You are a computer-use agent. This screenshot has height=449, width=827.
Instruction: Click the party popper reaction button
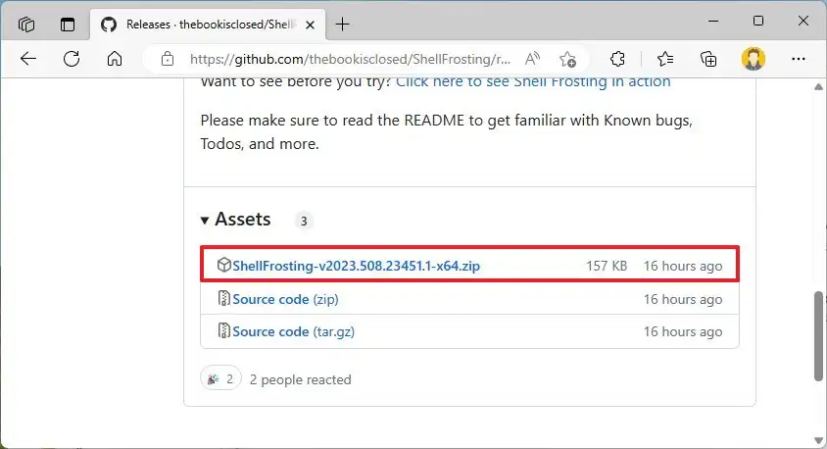(x=221, y=379)
